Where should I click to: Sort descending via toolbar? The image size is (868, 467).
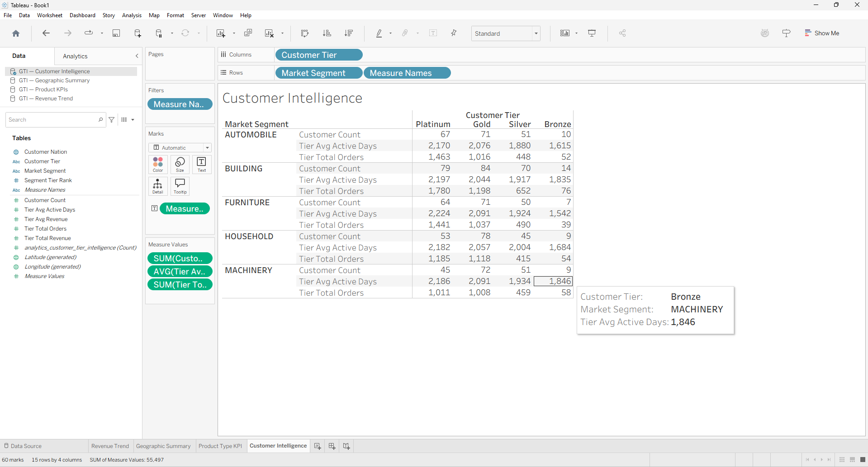[x=349, y=33]
